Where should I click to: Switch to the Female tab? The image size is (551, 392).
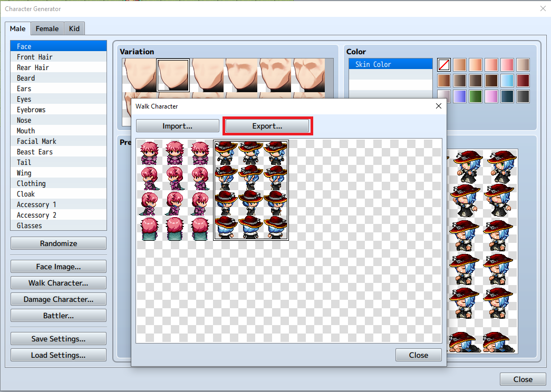click(x=47, y=28)
